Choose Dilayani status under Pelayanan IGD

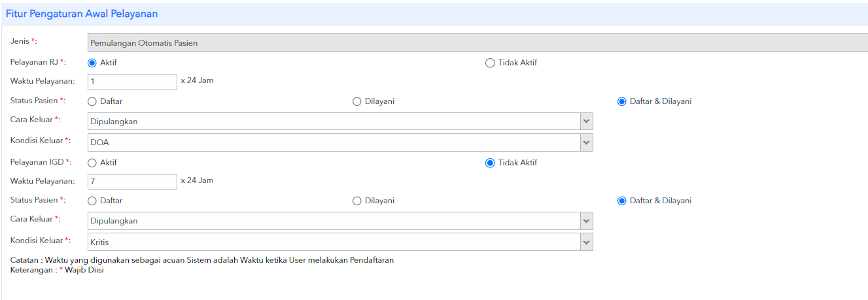click(x=357, y=201)
